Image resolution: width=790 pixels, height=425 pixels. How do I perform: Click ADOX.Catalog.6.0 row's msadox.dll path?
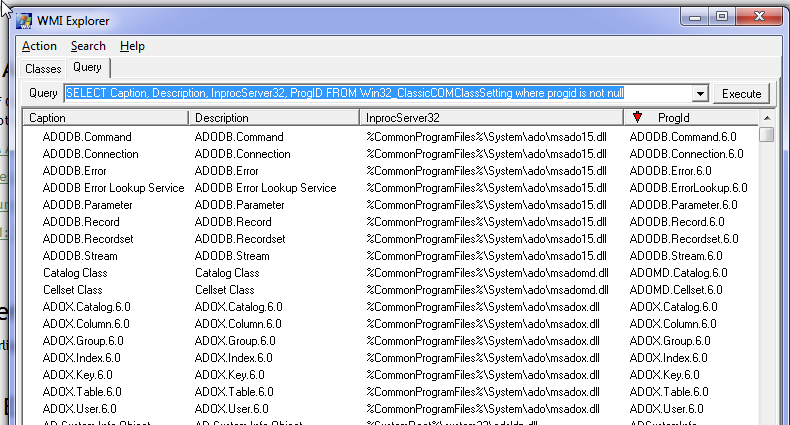point(483,307)
